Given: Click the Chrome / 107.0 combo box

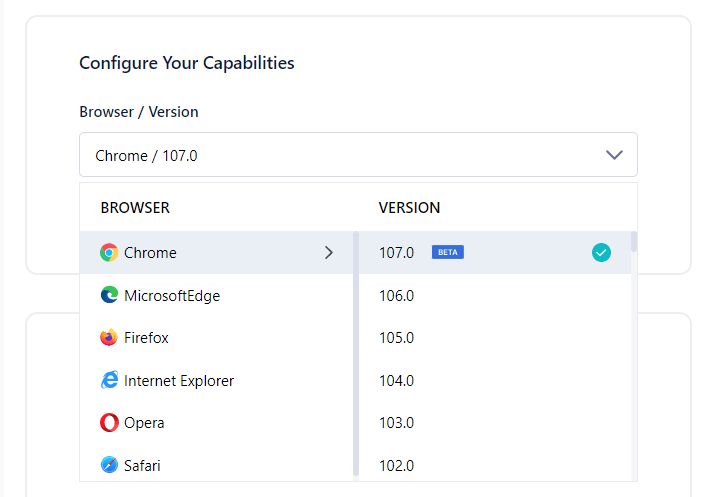Looking at the screenshot, I should pyautogui.click(x=358, y=154).
